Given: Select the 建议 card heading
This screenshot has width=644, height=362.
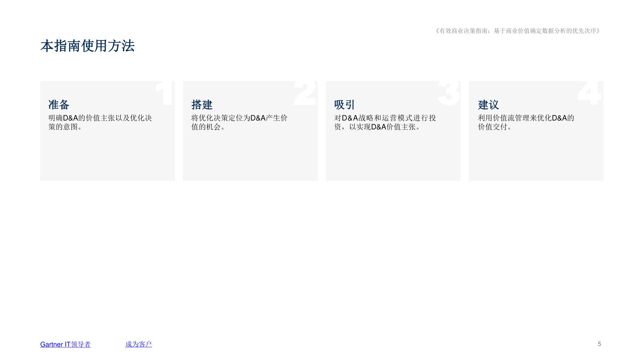Looking at the screenshot, I should click(488, 105).
